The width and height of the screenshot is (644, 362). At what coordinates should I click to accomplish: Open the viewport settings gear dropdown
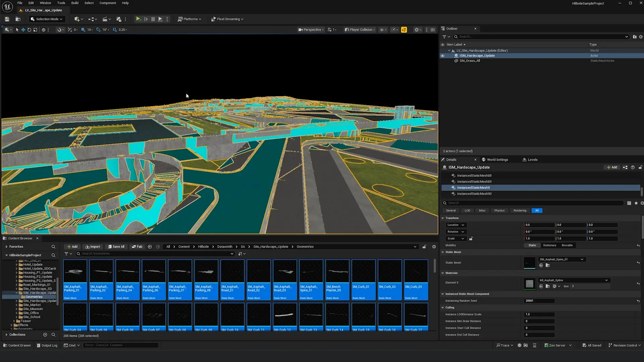pos(418,30)
